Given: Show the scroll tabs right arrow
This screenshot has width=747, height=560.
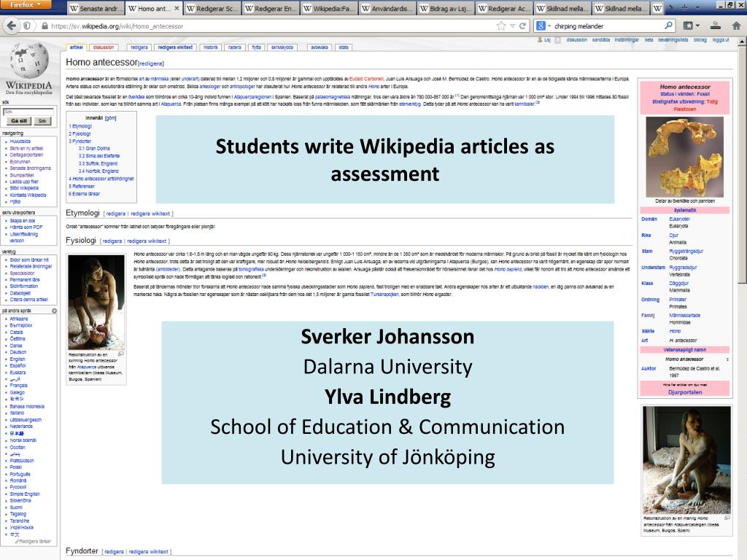Looking at the screenshot, I should pos(672,7).
